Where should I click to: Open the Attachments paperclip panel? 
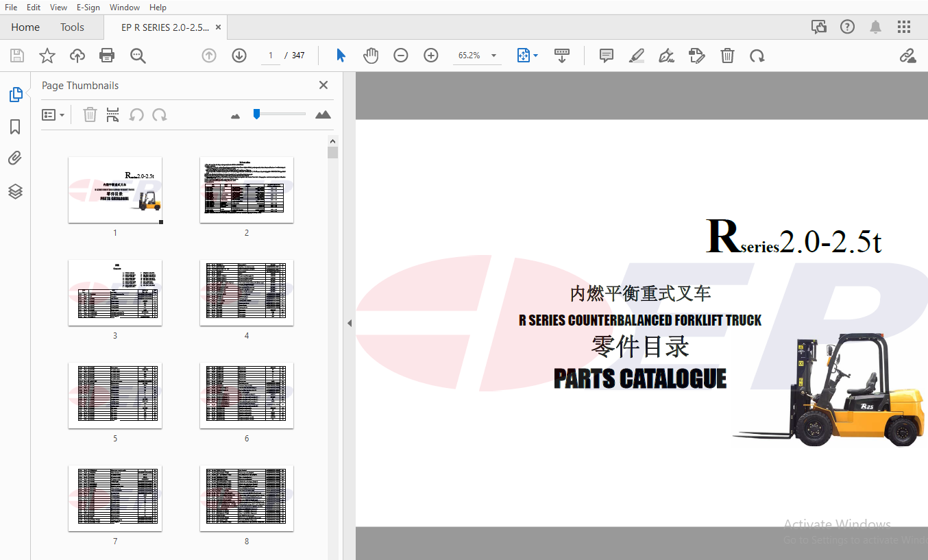(x=15, y=158)
